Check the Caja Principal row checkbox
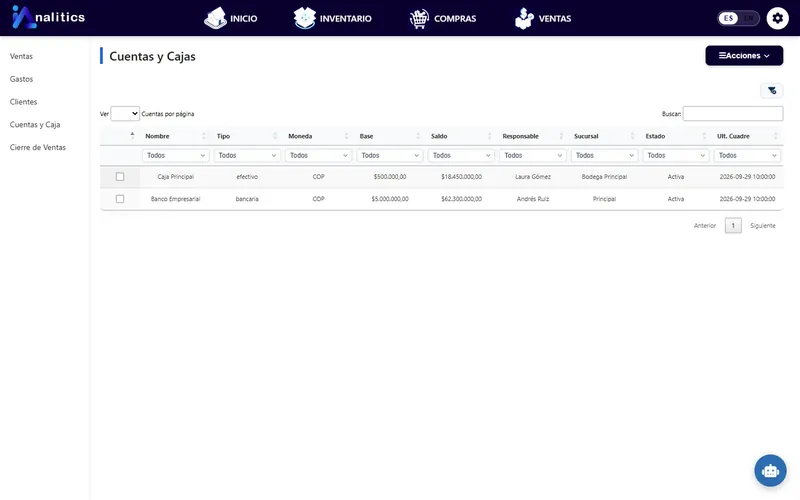Screen dimensions: 800x500 pos(120,177)
